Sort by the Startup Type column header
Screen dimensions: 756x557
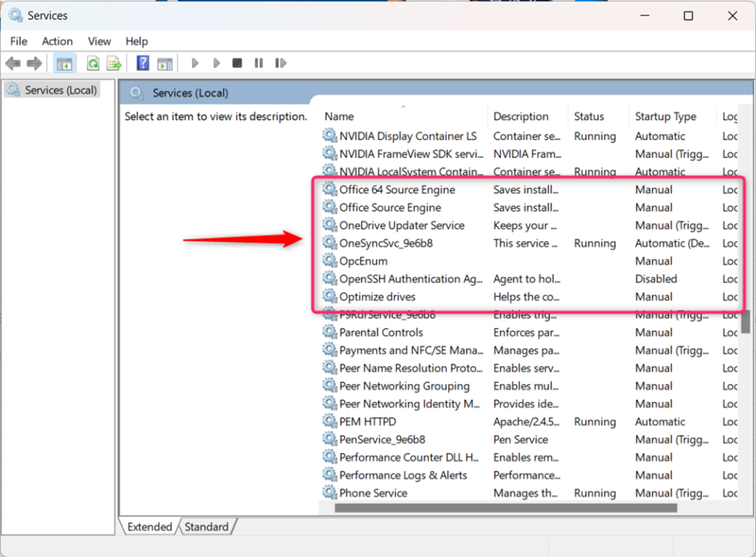pos(665,116)
